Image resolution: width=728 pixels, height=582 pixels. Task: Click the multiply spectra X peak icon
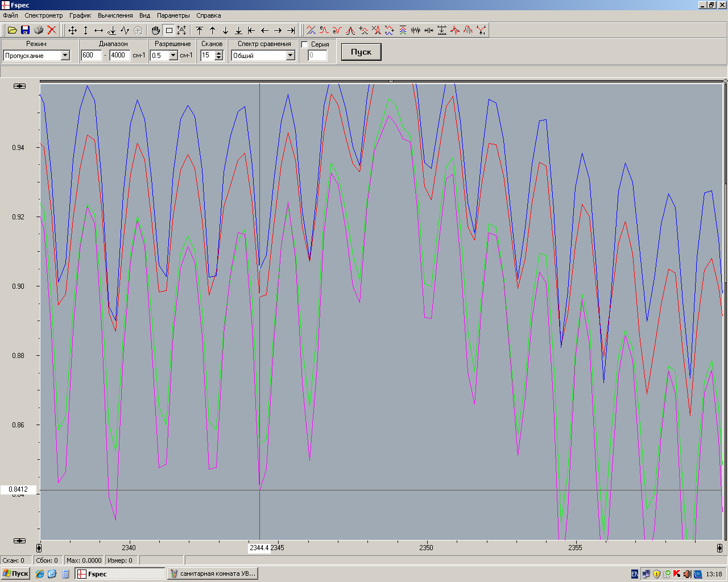click(377, 30)
